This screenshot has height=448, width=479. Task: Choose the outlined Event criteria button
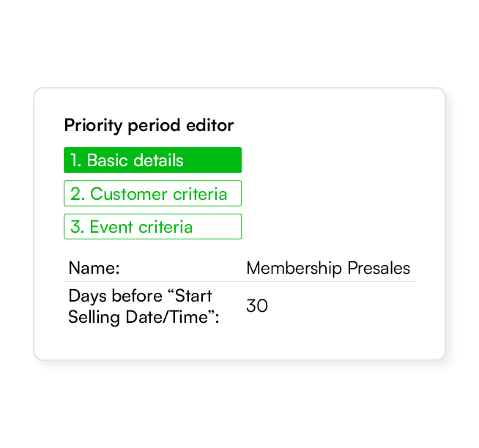point(153,227)
